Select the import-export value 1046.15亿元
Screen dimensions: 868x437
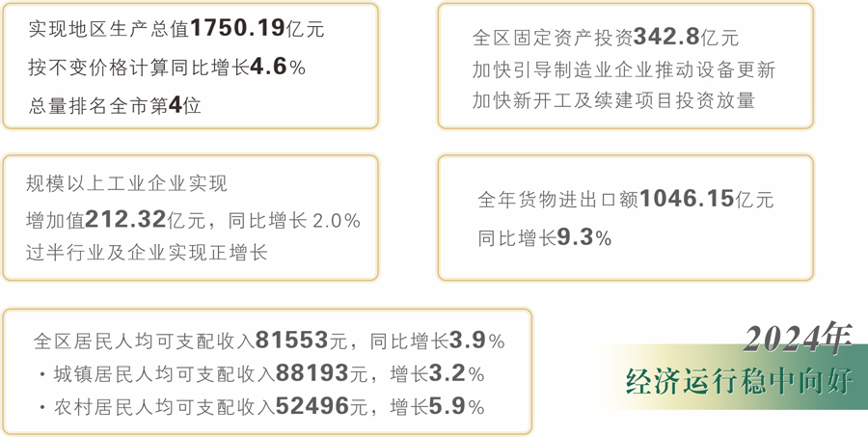[706, 199]
